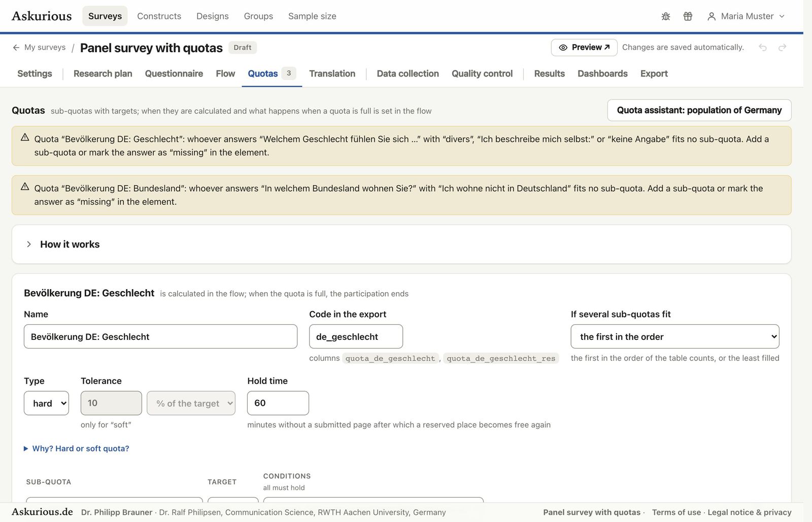Switch to the Questionnaire tab

174,74
